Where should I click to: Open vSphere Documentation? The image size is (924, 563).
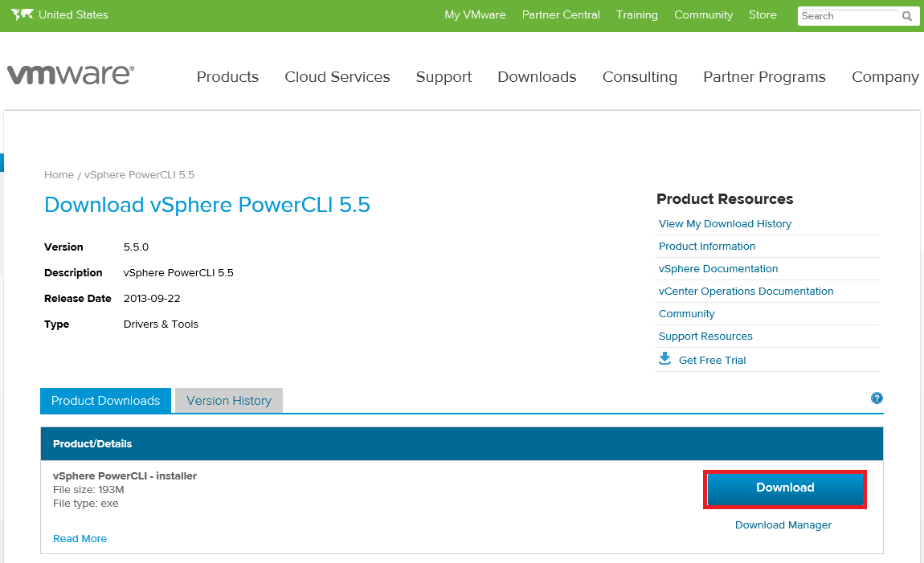pyautogui.click(x=718, y=268)
